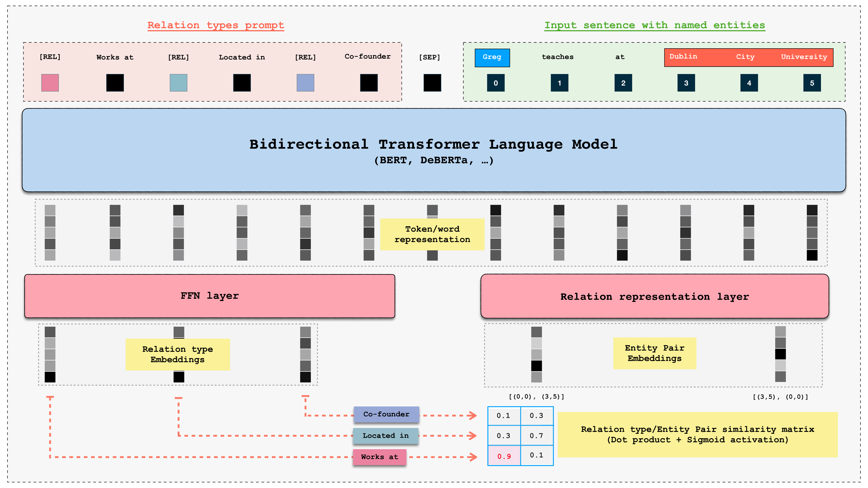
Task: Click the Co-founder relation tag
Action: (x=386, y=414)
